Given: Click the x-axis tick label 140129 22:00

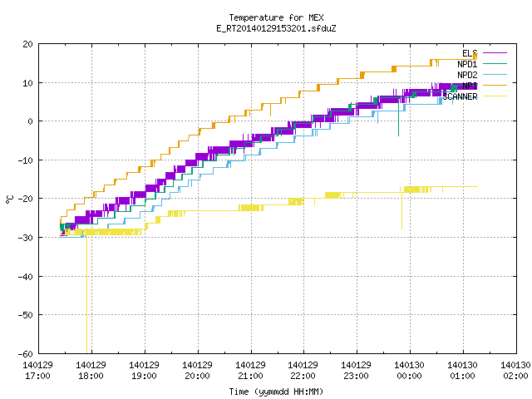Looking at the screenshot, I should click(x=303, y=371).
